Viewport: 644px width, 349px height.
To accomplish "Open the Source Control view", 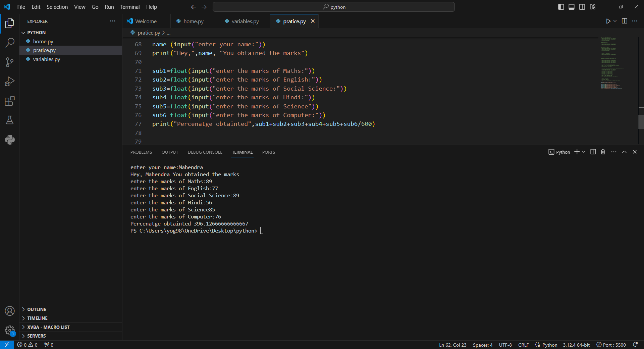I will click(x=10, y=62).
